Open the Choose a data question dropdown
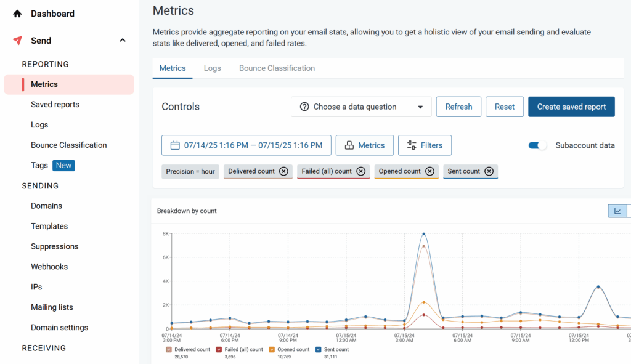Screen dimensions: 631x364 click(361, 107)
